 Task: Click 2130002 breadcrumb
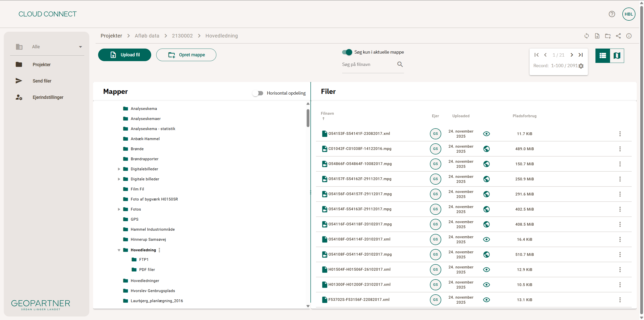tap(182, 36)
